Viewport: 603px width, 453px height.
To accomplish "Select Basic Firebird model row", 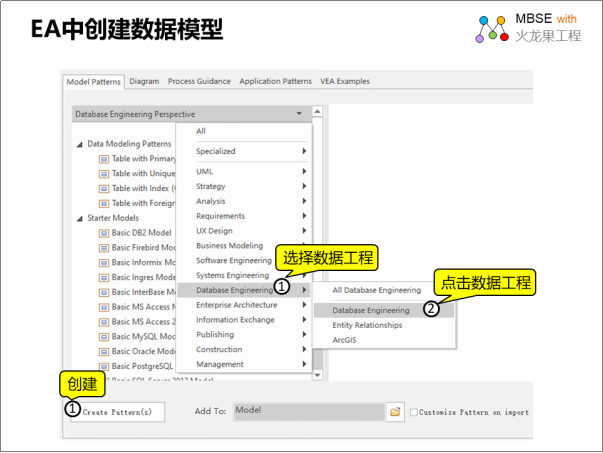I will (x=137, y=248).
